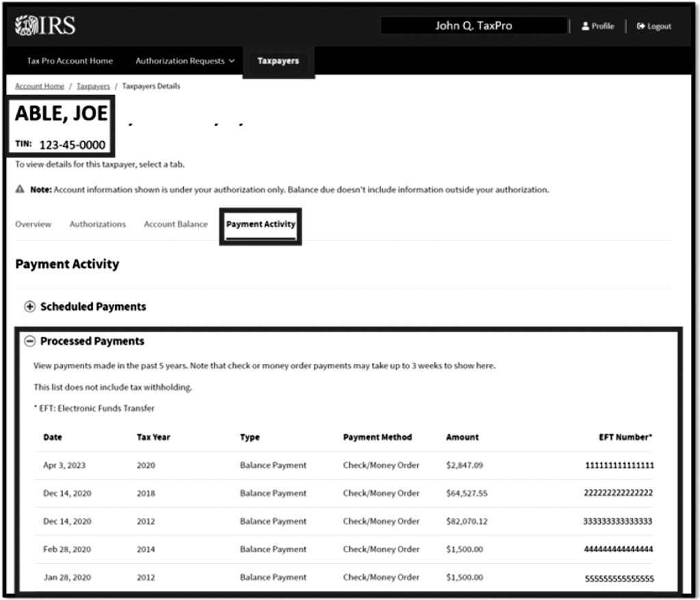Click EFT number 111111111111111
The image size is (700, 600).
pos(619,465)
